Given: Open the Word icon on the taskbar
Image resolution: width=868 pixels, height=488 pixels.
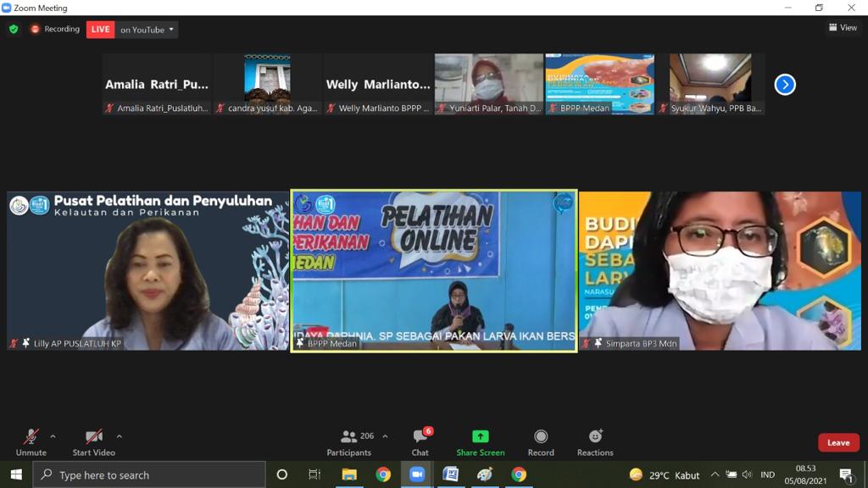Looking at the screenshot, I should coord(451,474).
